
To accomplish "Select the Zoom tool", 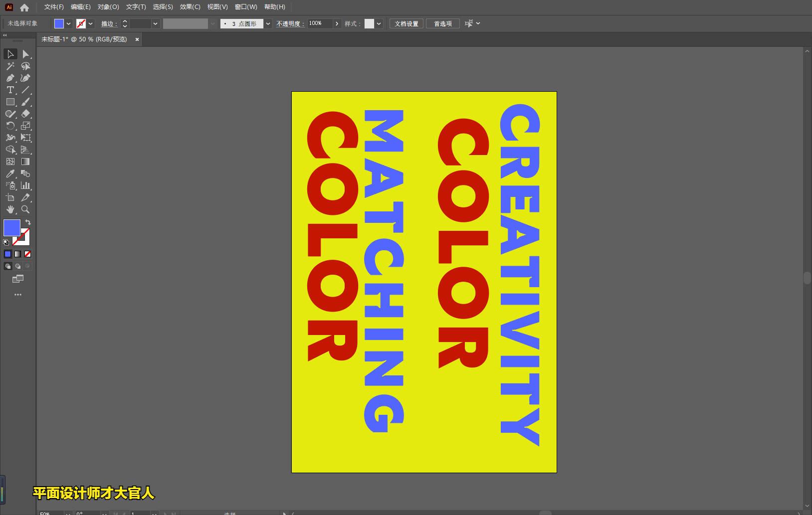I will (x=25, y=209).
